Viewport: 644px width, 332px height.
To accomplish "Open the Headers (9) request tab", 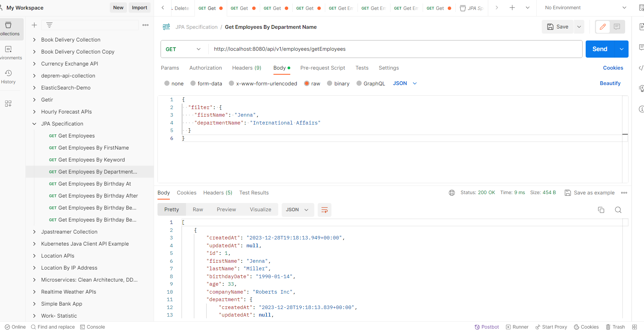I will [247, 68].
